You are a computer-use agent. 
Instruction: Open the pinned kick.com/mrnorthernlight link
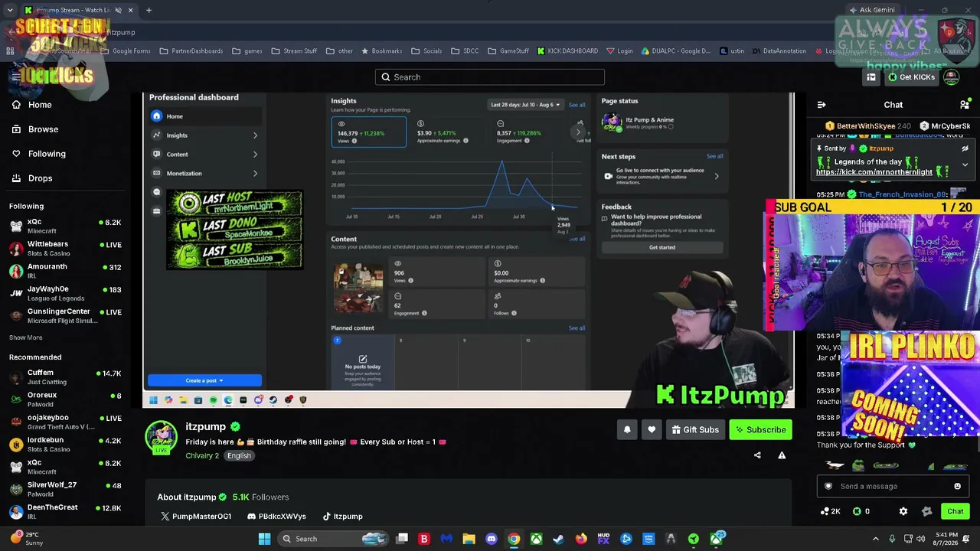[x=874, y=172]
